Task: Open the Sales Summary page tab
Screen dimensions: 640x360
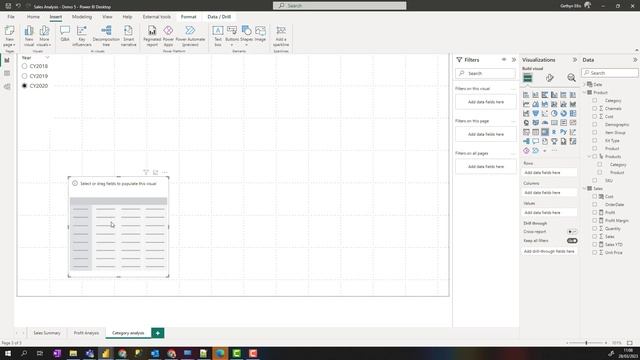Action: click(47, 333)
